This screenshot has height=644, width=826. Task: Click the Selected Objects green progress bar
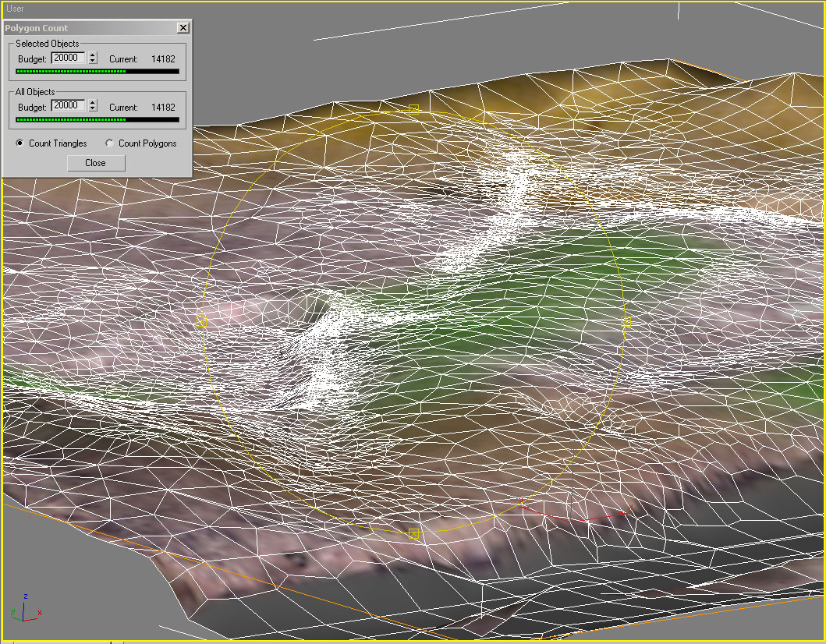coord(97,72)
